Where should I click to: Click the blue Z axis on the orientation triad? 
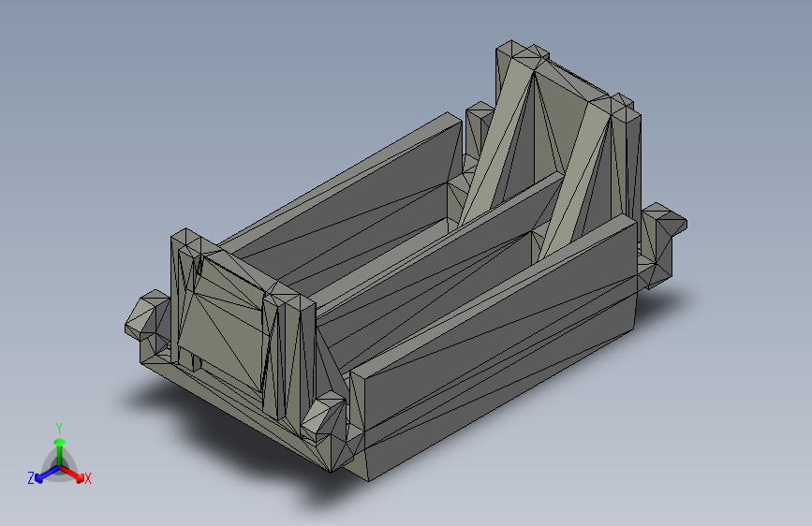(x=47, y=475)
